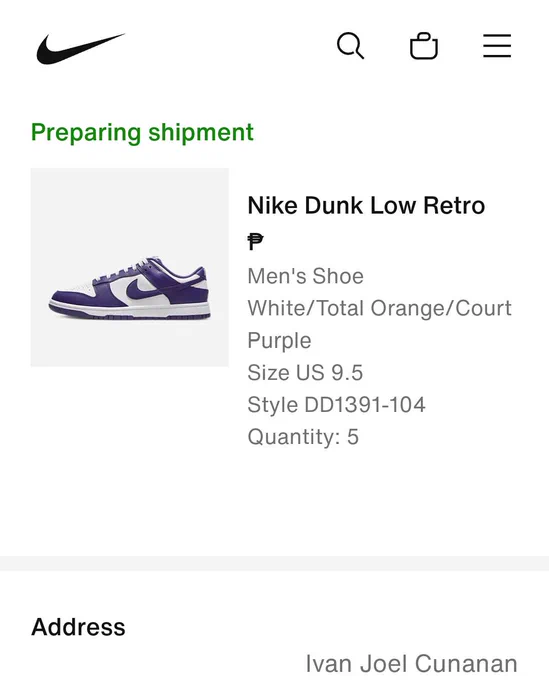The height and width of the screenshot is (680, 549).
Task: Click the White/Total Orange/Court colorway text
Action: [379, 308]
